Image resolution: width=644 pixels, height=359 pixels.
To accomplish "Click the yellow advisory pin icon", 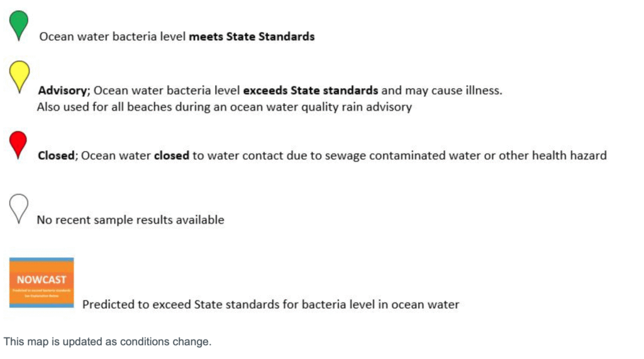I will click(x=19, y=75).
